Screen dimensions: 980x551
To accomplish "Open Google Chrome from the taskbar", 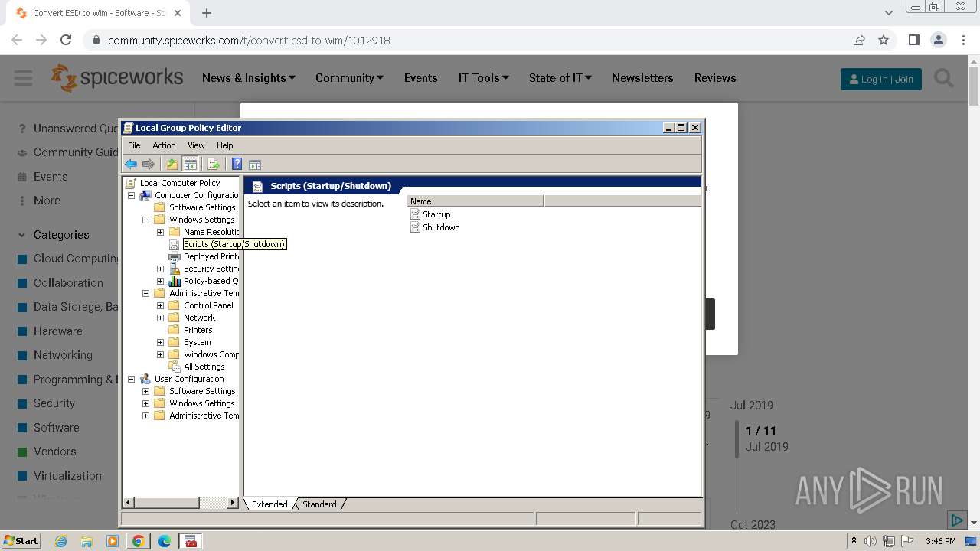I will (139, 541).
